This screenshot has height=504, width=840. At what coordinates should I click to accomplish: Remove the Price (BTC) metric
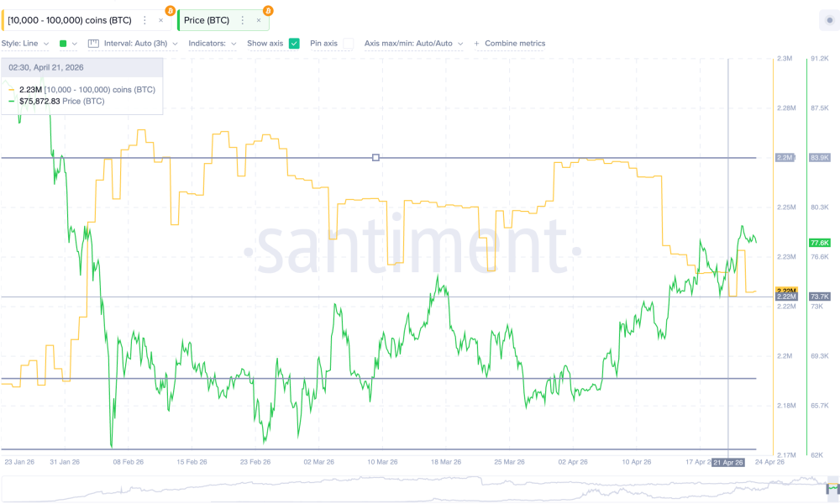tap(258, 20)
